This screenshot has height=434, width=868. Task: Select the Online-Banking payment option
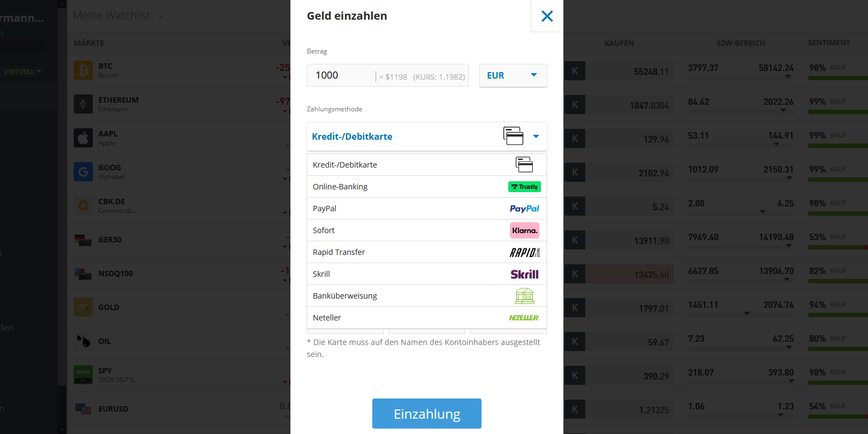point(340,187)
